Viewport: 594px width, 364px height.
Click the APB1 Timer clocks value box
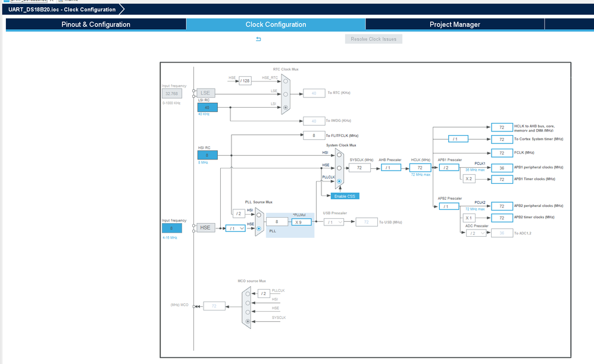(x=502, y=180)
